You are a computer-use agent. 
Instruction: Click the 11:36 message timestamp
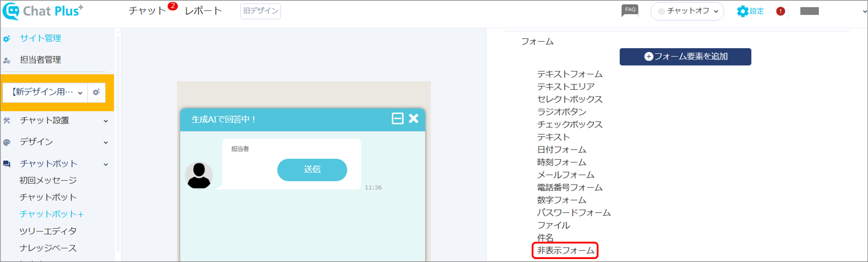pos(373,188)
